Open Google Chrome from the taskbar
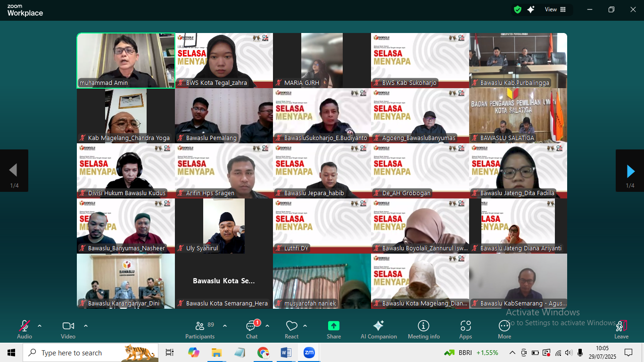644x362 pixels. click(263, 352)
